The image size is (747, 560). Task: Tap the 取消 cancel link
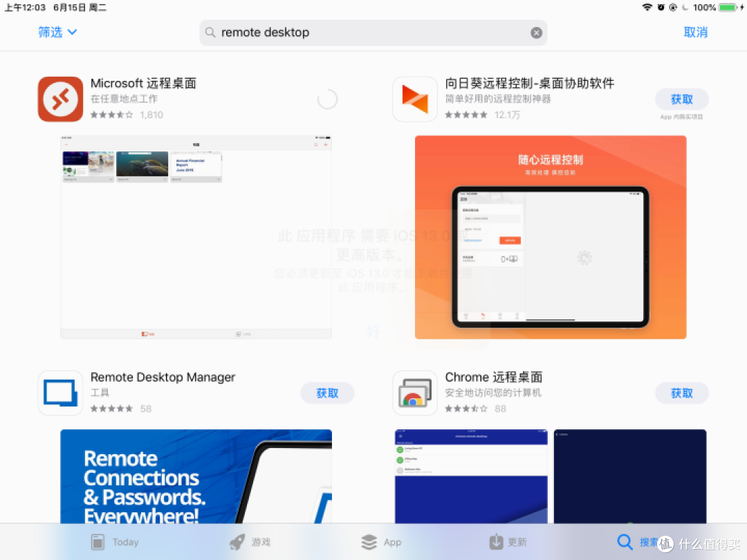point(695,32)
